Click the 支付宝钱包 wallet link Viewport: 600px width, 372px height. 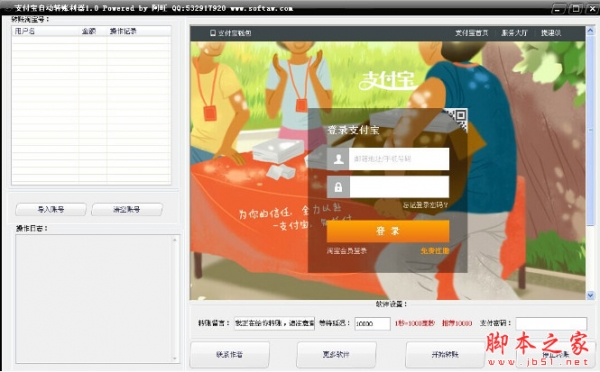click(235, 33)
